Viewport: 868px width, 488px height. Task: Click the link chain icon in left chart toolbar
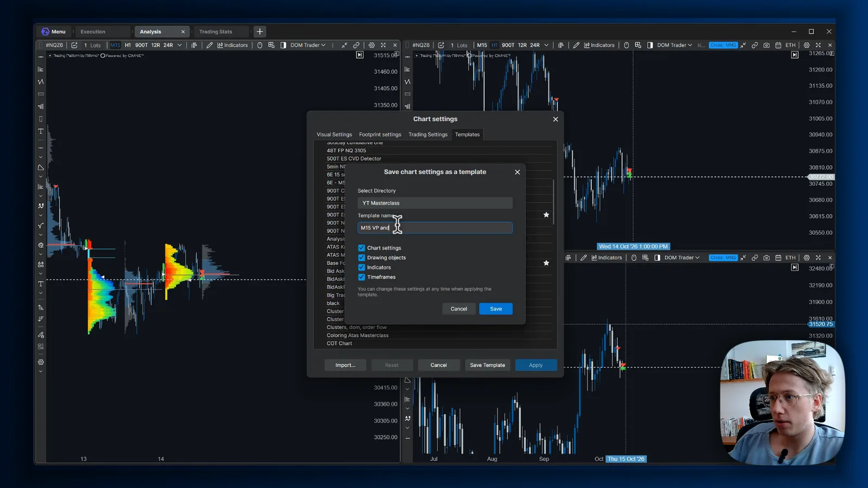click(356, 45)
